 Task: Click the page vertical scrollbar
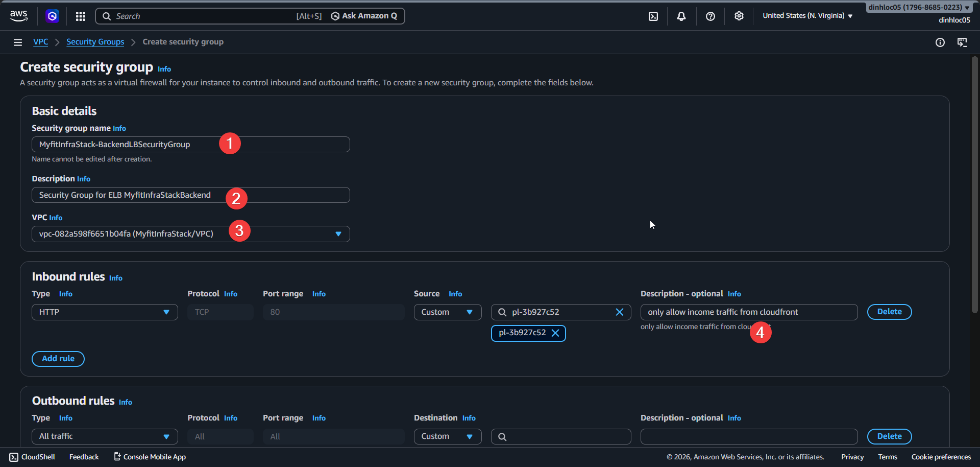974,184
